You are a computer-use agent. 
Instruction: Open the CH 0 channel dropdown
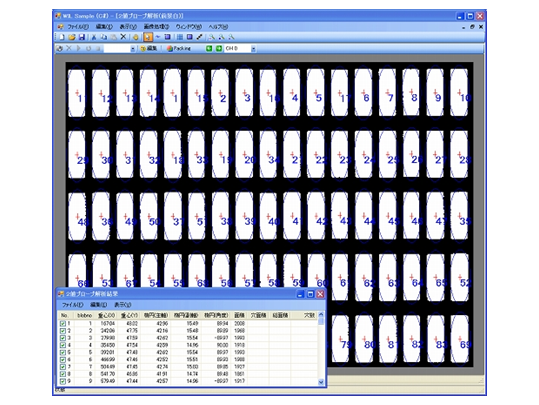[x=253, y=49]
